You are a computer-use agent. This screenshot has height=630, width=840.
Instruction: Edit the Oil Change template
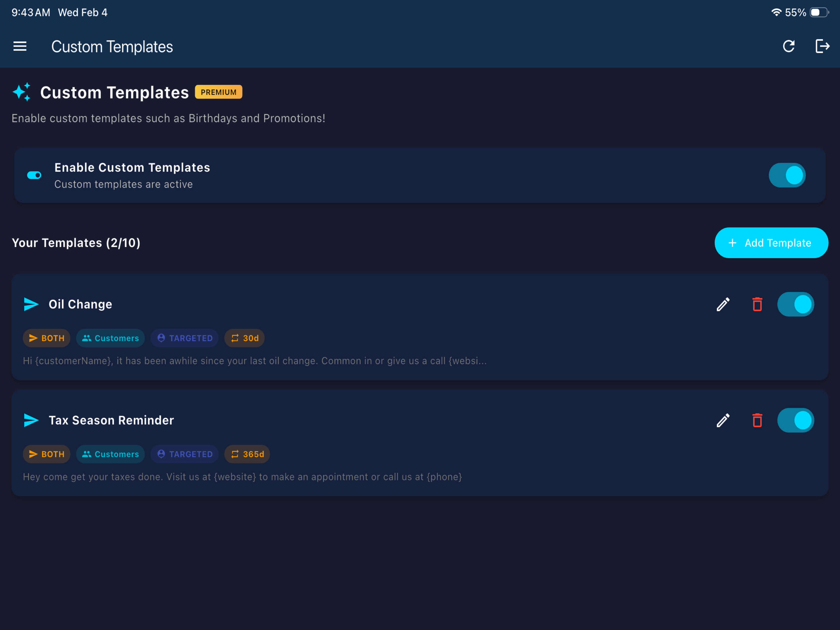pos(723,304)
